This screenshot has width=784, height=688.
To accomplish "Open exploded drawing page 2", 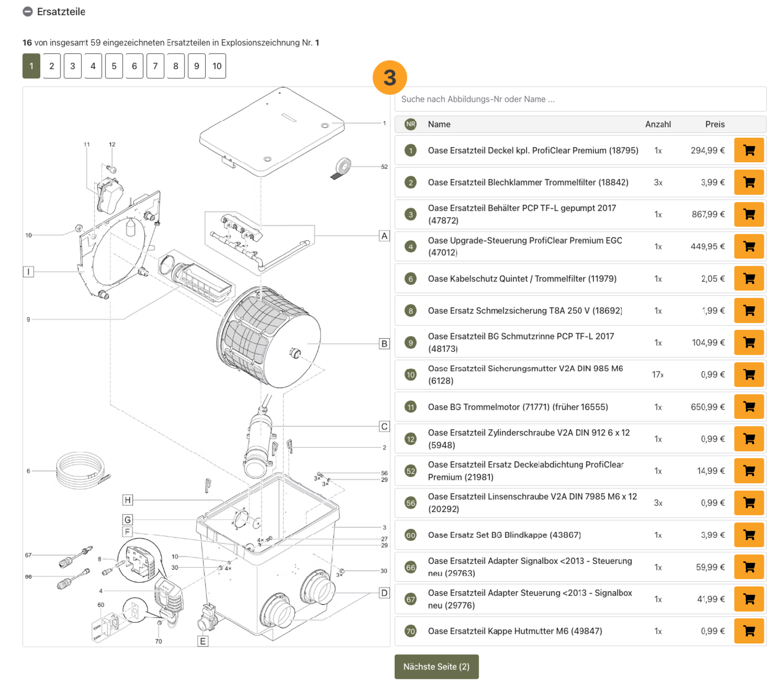I will pos(52,66).
